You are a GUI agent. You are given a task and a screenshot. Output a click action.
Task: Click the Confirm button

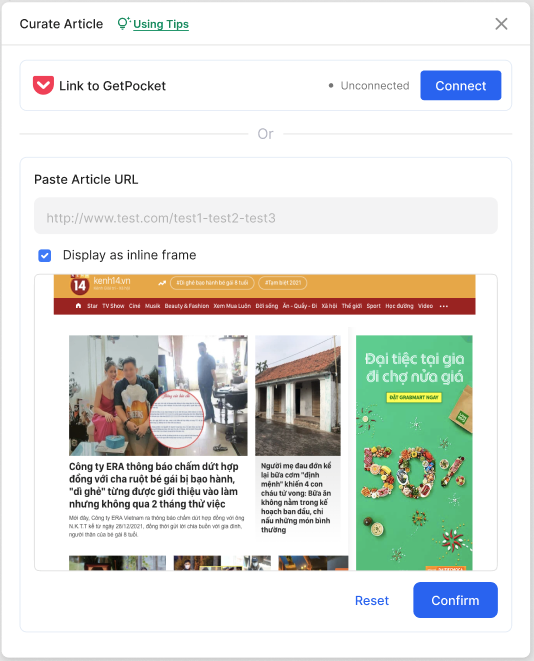pos(455,600)
